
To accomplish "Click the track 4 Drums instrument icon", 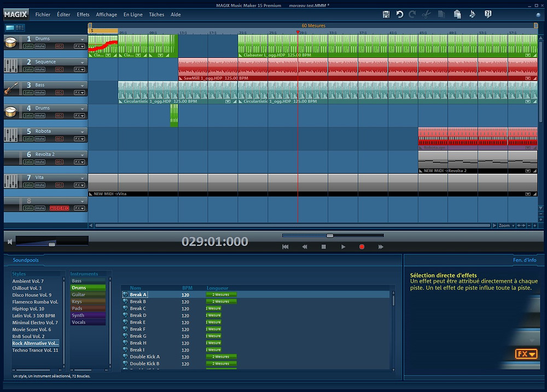I will point(11,112).
